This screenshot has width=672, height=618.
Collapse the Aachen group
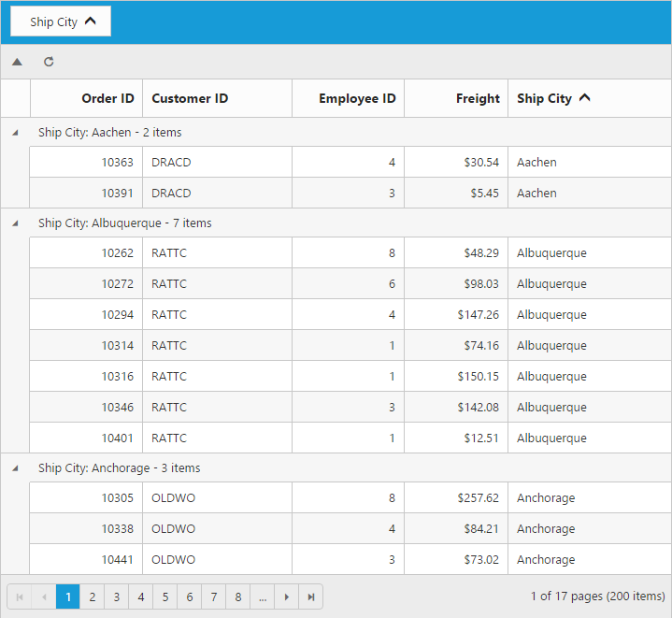pos(16,133)
